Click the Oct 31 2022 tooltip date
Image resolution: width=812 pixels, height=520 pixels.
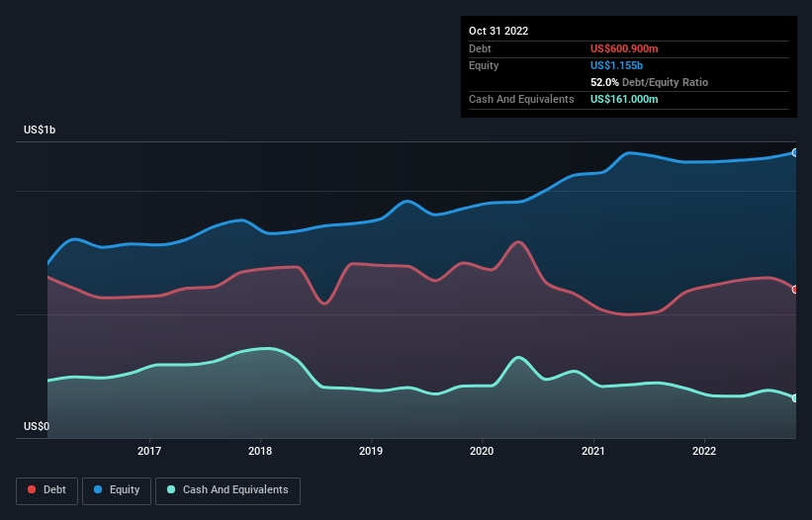(498, 31)
